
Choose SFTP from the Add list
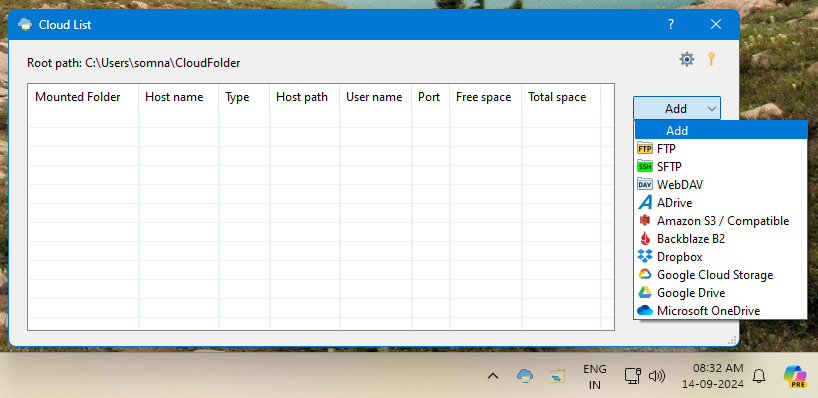720,167
